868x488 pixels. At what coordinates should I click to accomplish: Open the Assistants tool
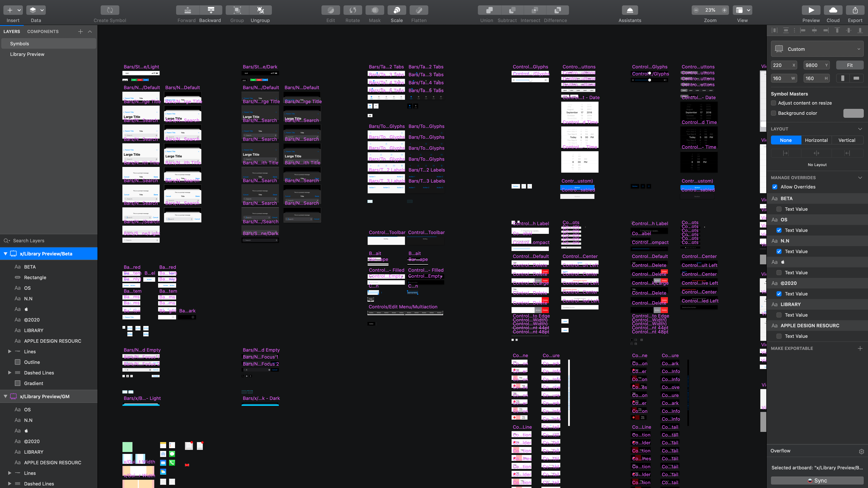[630, 10]
